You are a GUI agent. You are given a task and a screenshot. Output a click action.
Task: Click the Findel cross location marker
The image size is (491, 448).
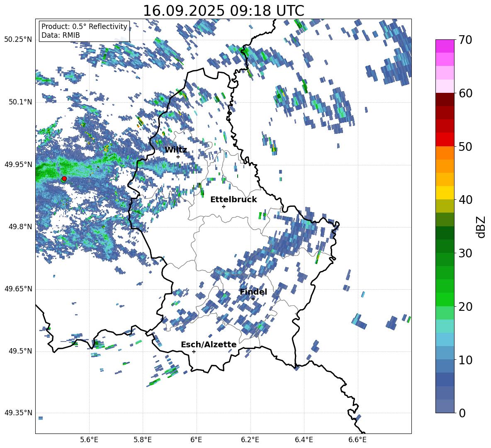click(253, 299)
